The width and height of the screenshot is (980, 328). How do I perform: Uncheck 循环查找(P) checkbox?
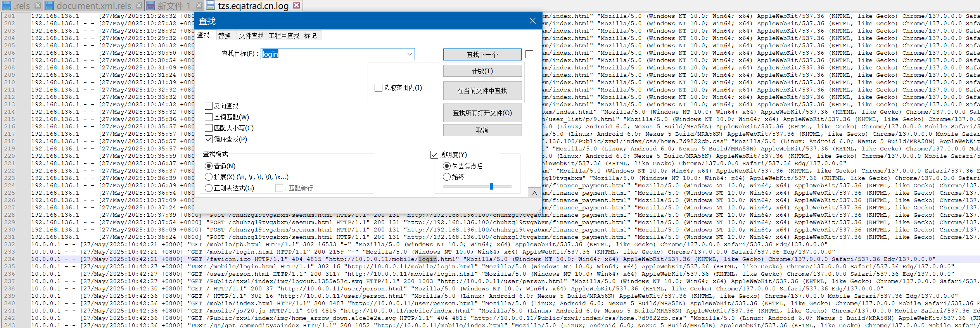click(x=209, y=139)
